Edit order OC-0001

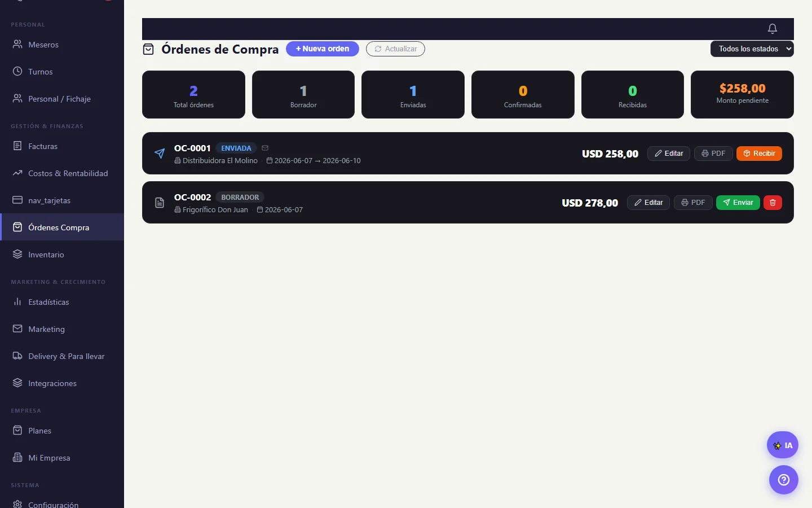pos(669,154)
